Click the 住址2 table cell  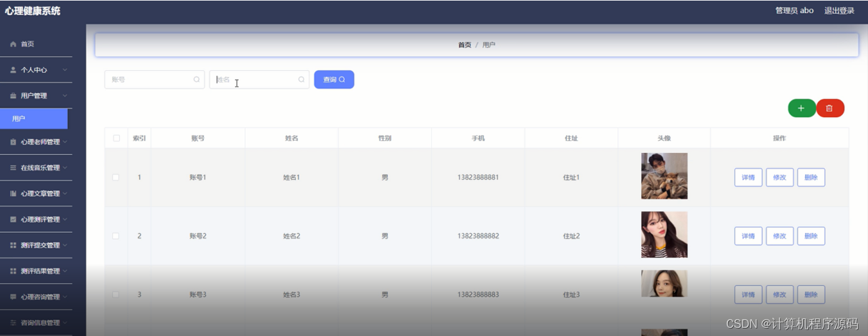pos(571,236)
